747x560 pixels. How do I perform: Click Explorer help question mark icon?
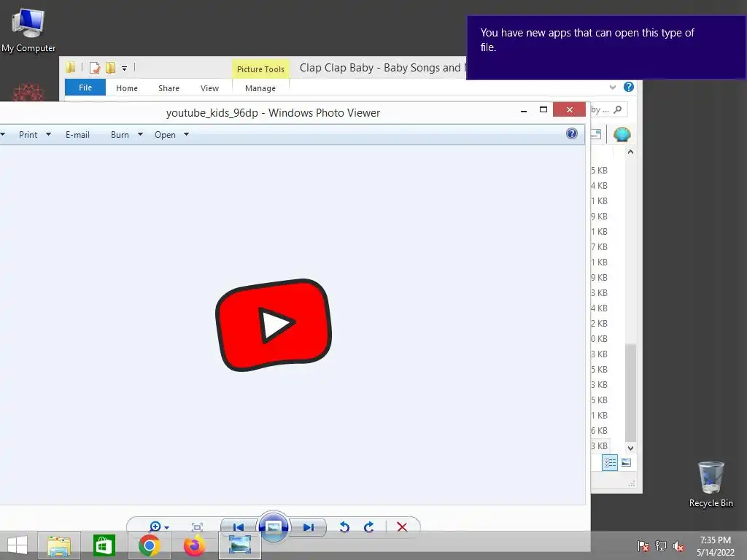pyautogui.click(x=629, y=87)
